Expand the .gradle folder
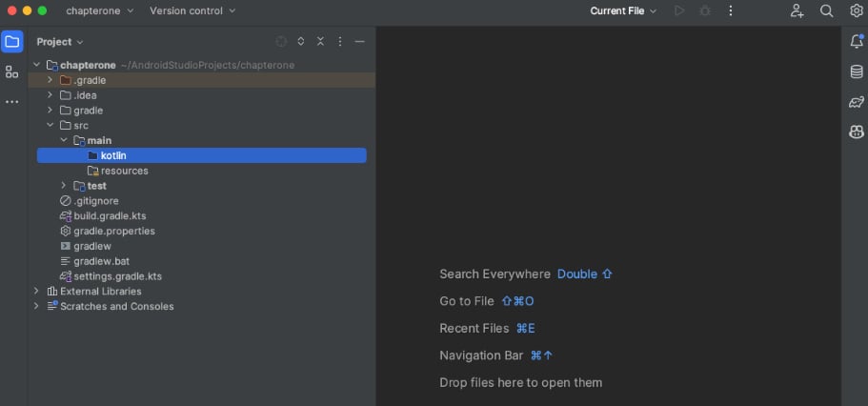Viewport: 868px width, 406px height. point(50,80)
